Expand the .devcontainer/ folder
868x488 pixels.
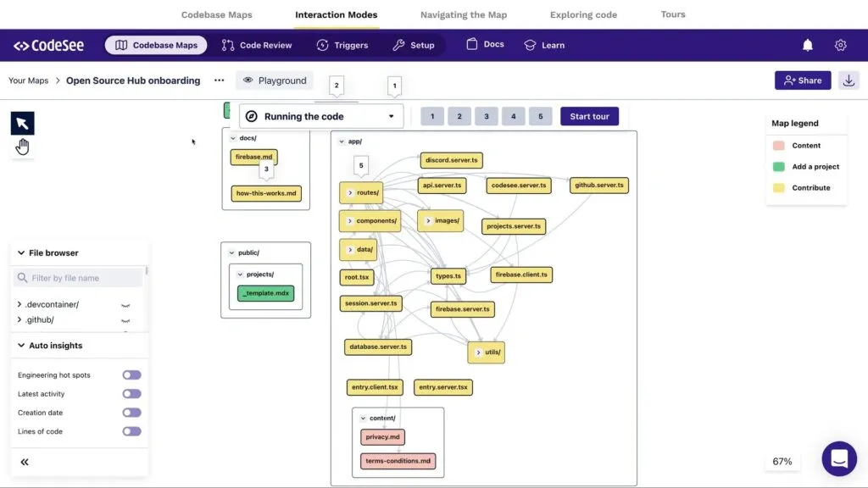(19, 304)
